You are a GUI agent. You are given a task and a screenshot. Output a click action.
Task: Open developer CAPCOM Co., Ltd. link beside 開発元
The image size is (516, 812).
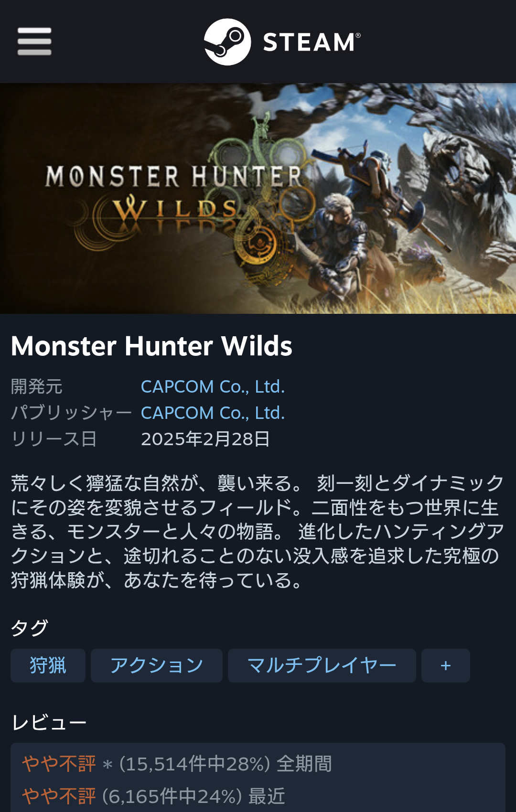[213, 387]
